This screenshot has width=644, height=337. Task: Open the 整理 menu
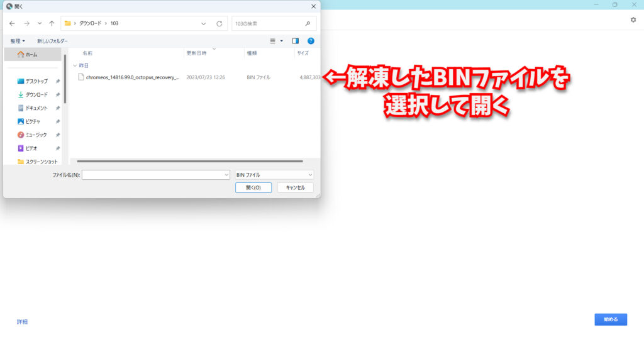click(x=18, y=41)
